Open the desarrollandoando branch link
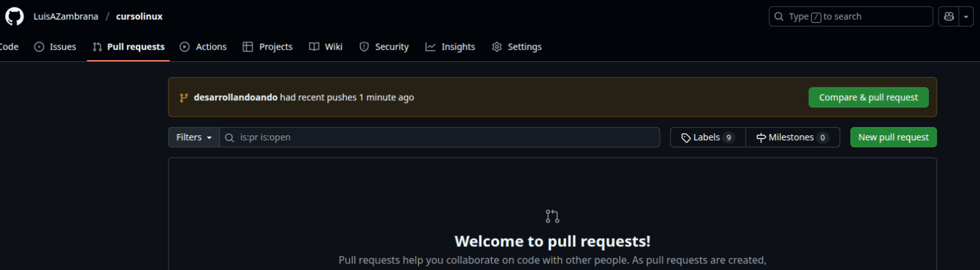The image size is (980, 270). pyautogui.click(x=235, y=98)
